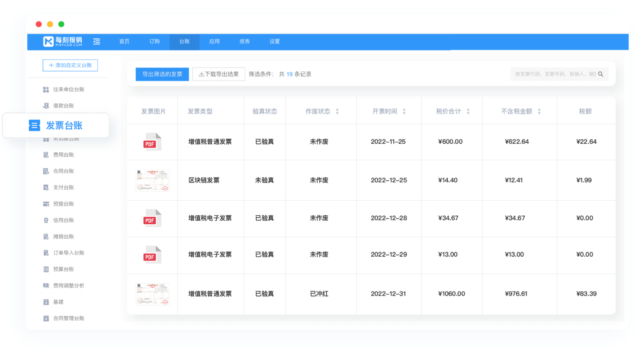Click the 下载导出结果 button

tap(219, 74)
